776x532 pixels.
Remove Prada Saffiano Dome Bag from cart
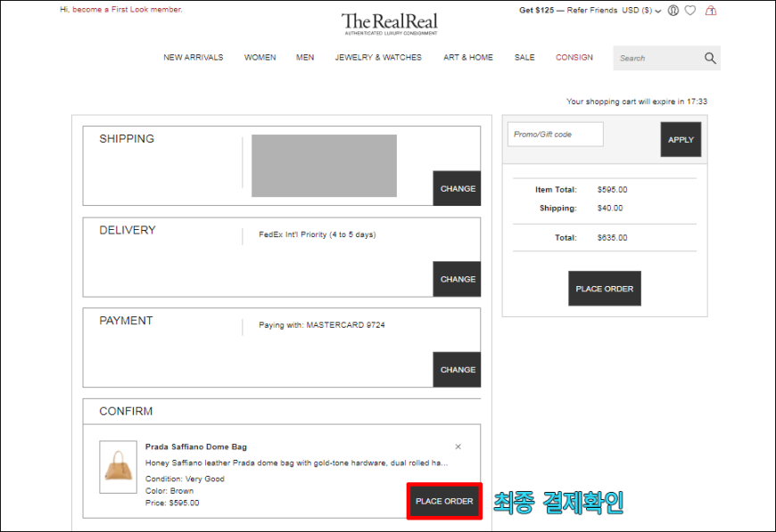[458, 447]
